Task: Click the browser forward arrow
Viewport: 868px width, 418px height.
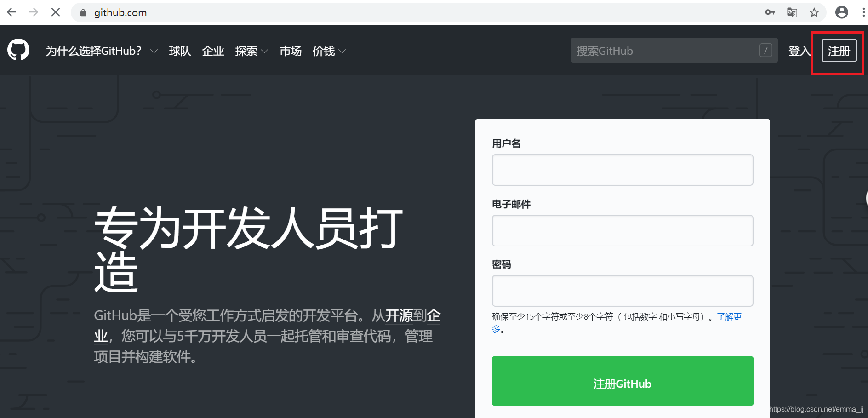Action: [x=34, y=12]
